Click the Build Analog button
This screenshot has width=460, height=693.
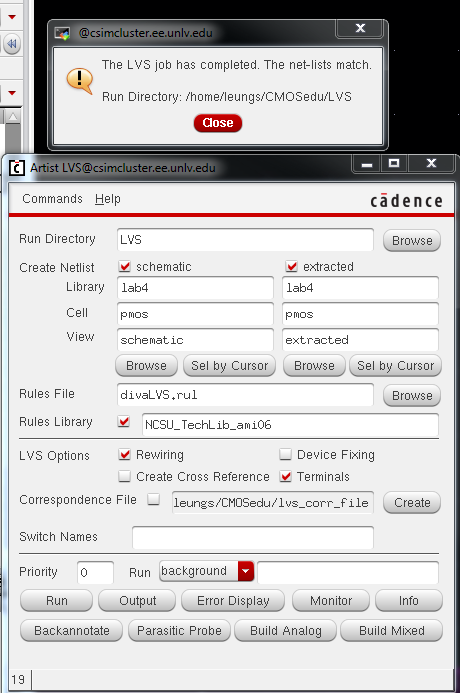coord(285,631)
